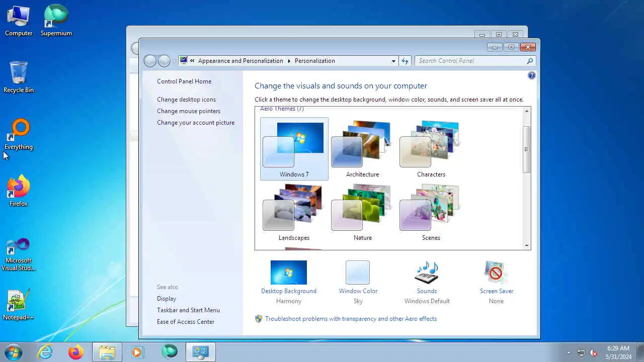This screenshot has height=362, width=644.
Task: Open Troubleshoot transparency and Aero effects link
Action: point(351,319)
